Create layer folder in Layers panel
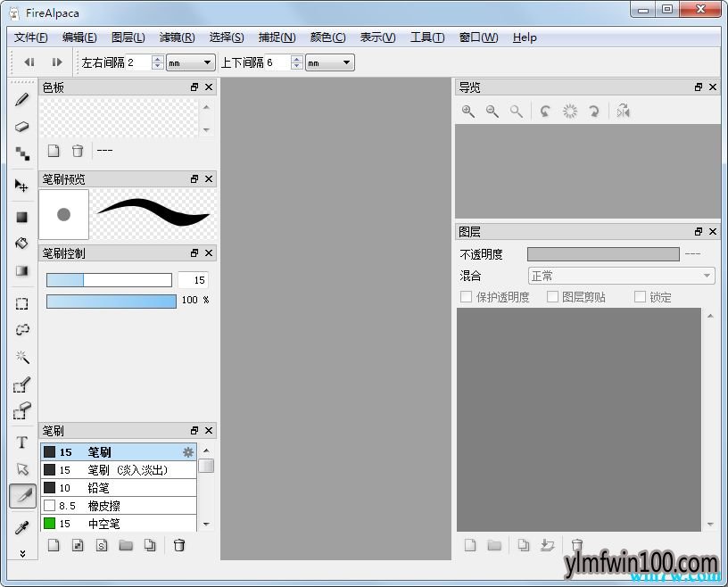The height and width of the screenshot is (587, 728). 494,545
